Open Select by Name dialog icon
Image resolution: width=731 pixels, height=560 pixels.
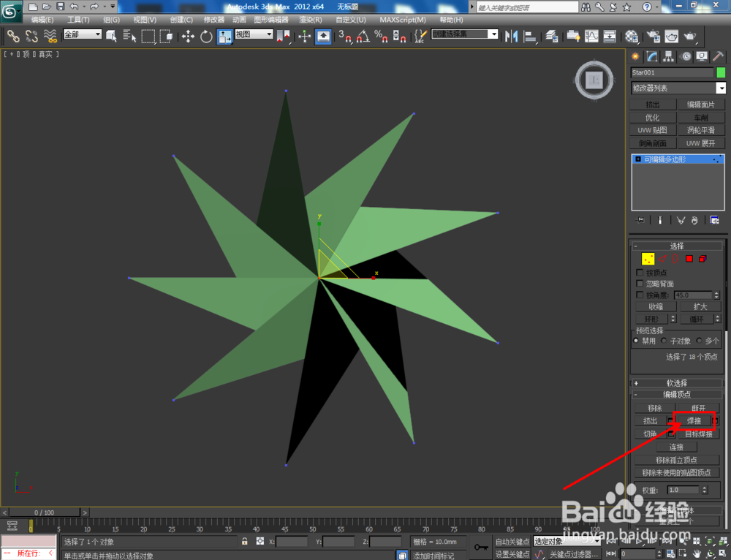click(129, 36)
